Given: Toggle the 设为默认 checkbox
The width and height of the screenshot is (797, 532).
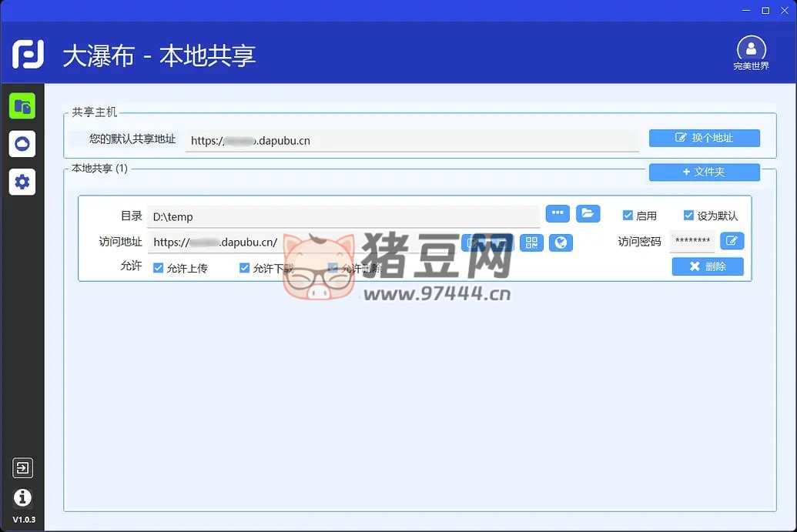Looking at the screenshot, I should click(688, 216).
